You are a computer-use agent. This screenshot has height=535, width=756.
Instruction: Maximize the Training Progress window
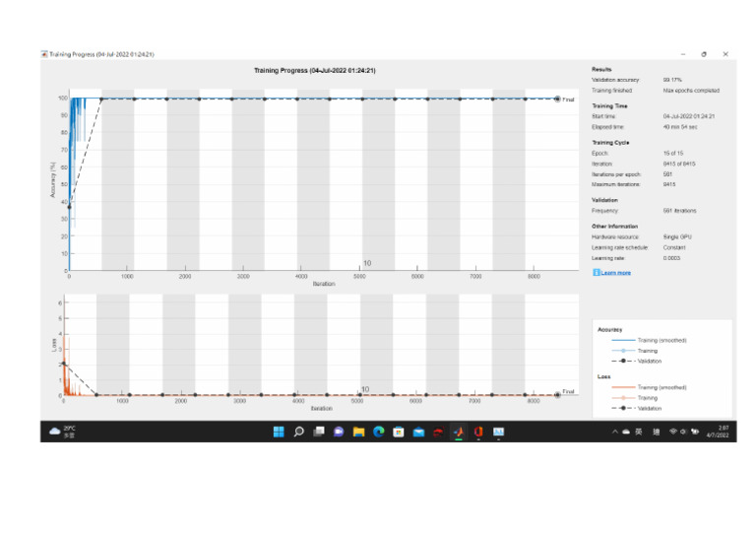click(x=703, y=54)
